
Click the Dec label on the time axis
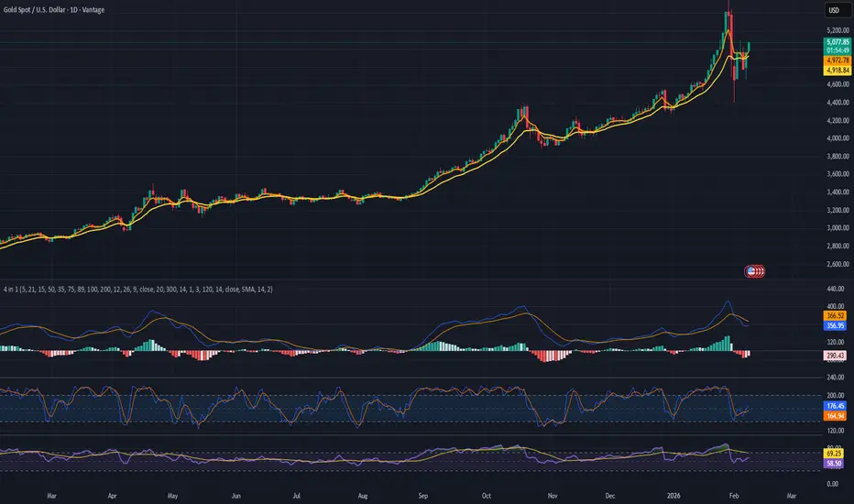[610, 497]
